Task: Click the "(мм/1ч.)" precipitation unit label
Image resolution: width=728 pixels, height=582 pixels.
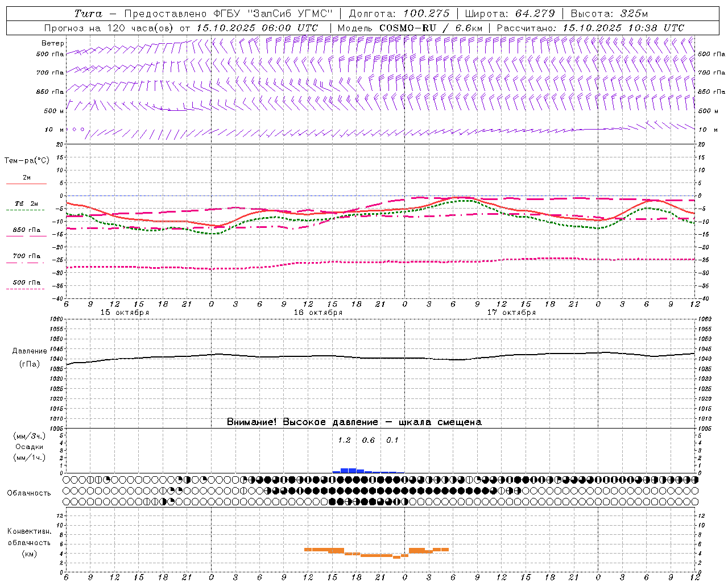Action: [x=29, y=458]
